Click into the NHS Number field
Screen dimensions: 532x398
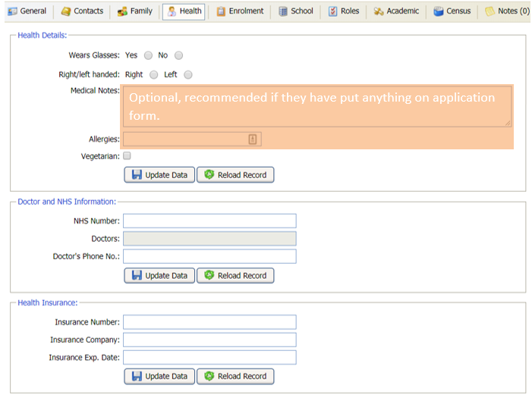(x=209, y=221)
